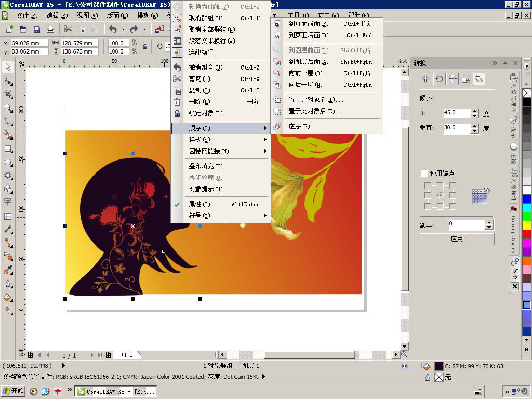Choose 取消群组 in context menu
Image resolution: width=532 pixels, height=399 pixels.
pos(220,18)
